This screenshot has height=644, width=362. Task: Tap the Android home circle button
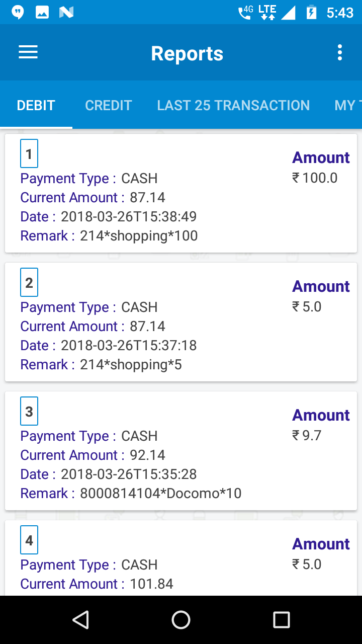(x=181, y=620)
